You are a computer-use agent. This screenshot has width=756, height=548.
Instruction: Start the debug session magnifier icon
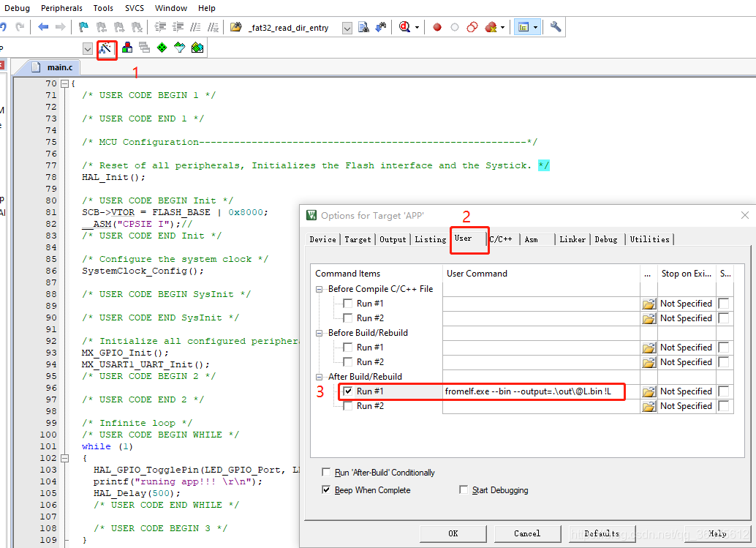coord(404,27)
